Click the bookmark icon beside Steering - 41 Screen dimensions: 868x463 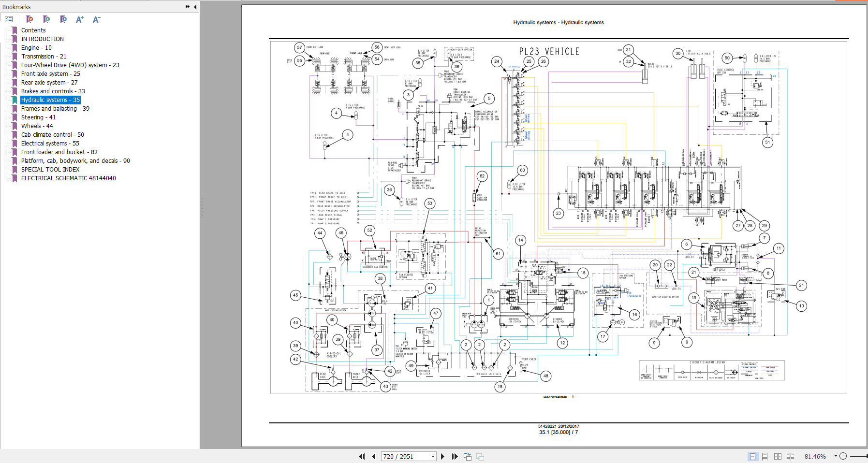tap(15, 117)
